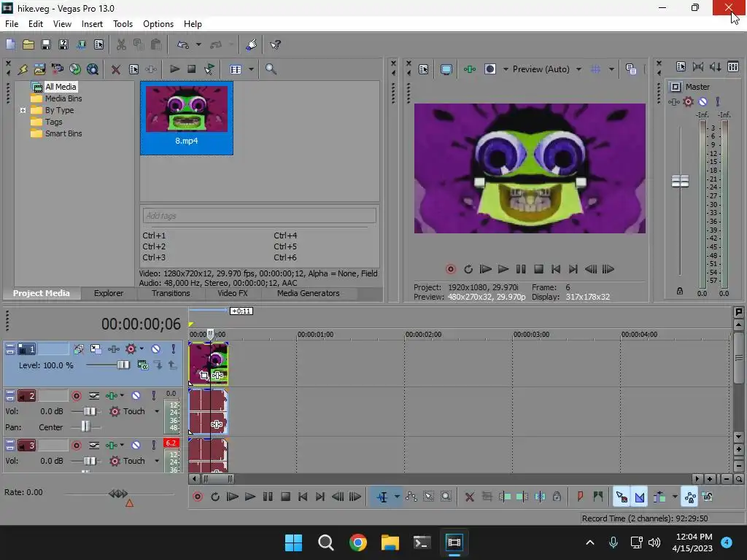Switch to the Explorer tab

(x=109, y=293)
